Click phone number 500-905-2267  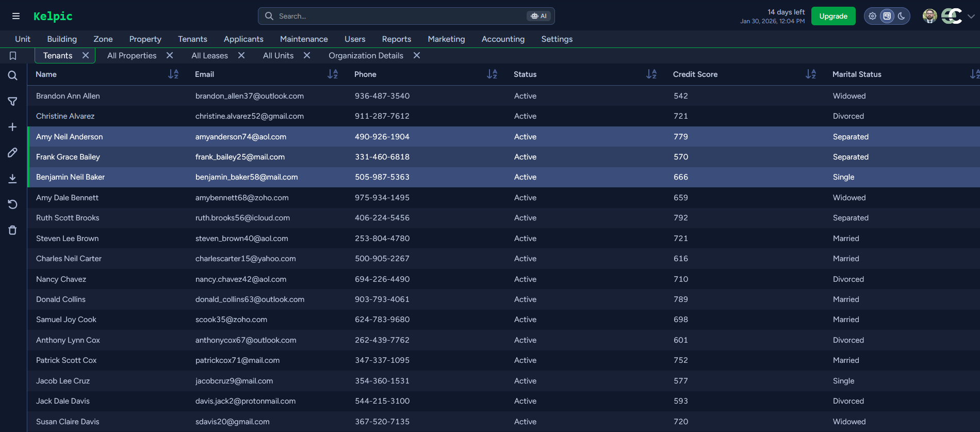(x=382, y=259)
